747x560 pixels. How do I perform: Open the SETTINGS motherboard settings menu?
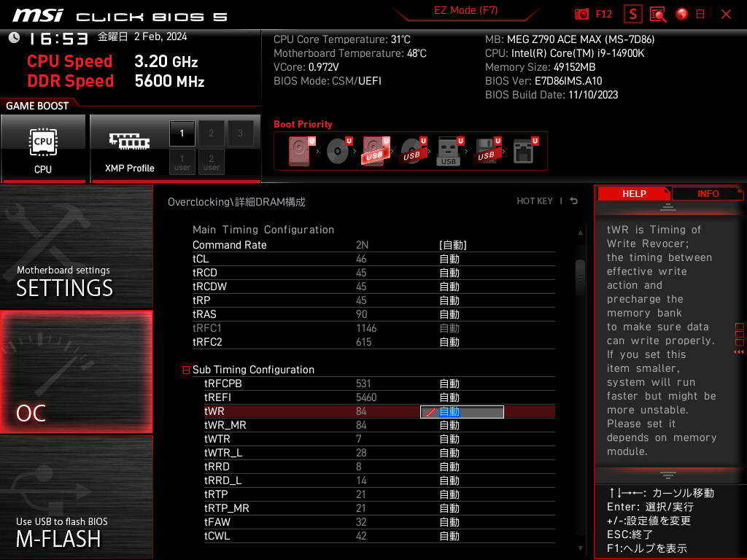pos(76,246)
